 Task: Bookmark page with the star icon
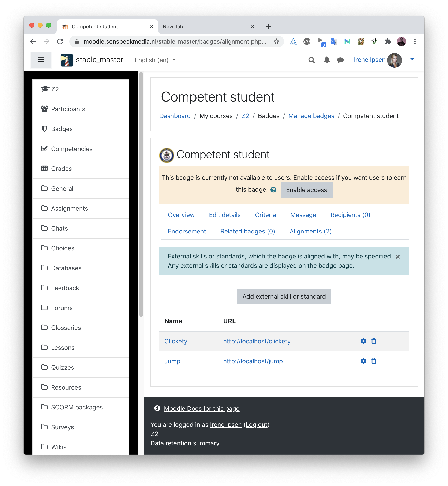[276, 41]
